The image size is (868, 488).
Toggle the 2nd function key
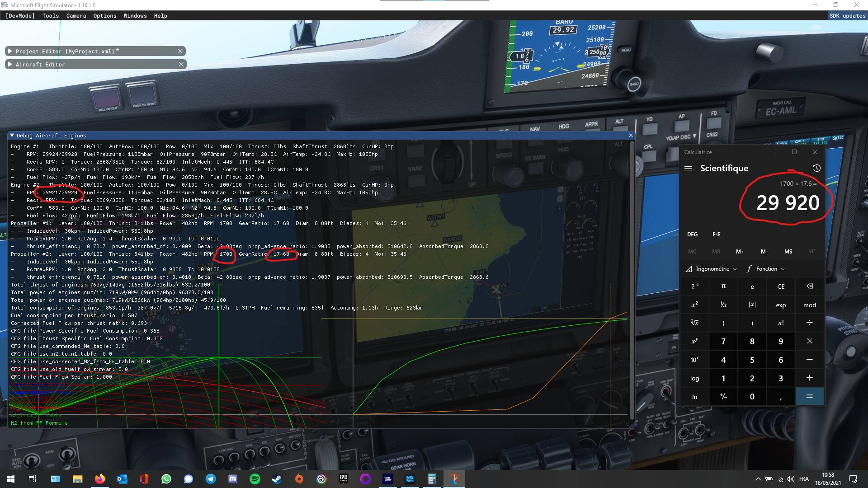[x=694, y=286]
